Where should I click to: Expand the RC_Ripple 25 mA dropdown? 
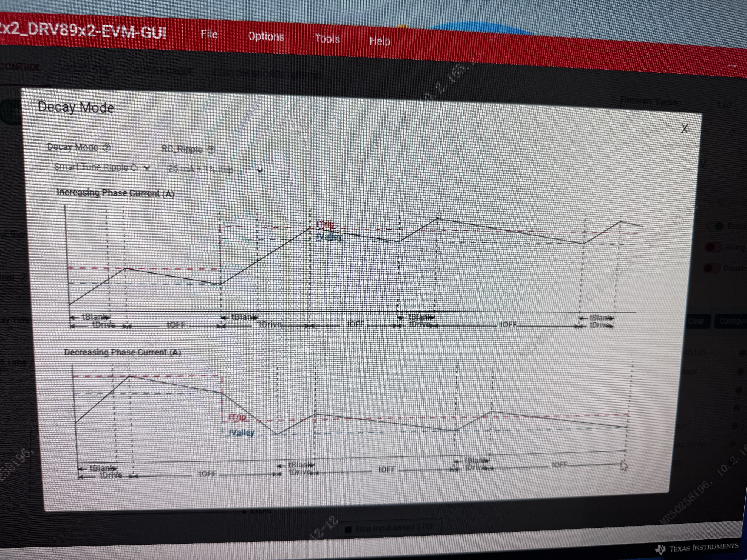(215, 169)
